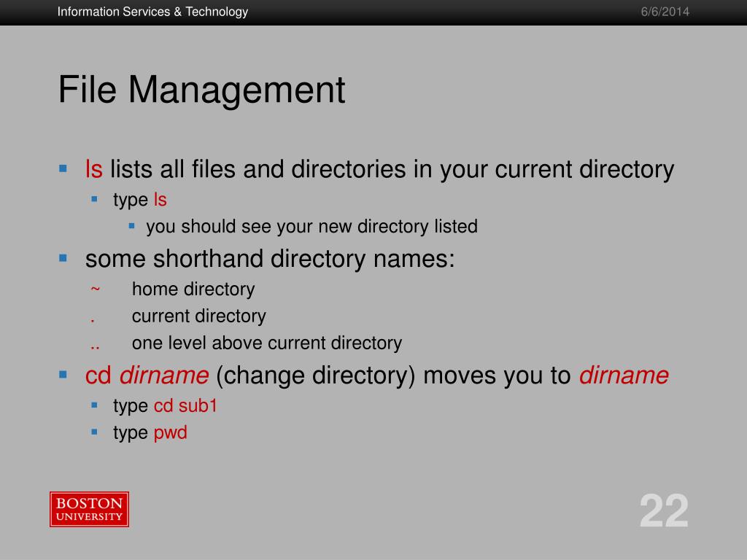Click the blue bullet beside shorthand directory names
747x560 pixels.
click(x=63, y=258)
